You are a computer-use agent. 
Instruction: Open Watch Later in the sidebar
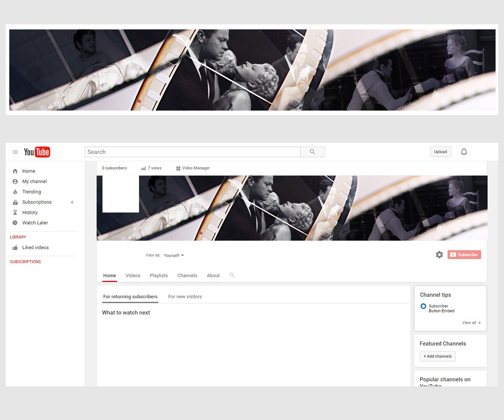(x=35, y=223)
